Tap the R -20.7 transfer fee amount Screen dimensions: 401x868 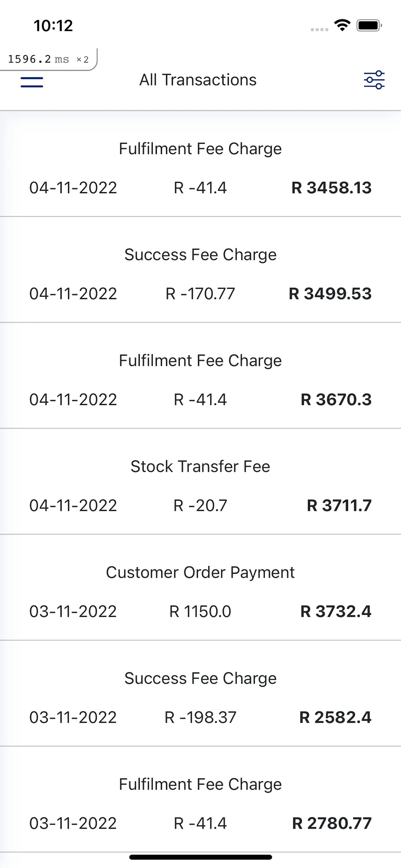200,505
